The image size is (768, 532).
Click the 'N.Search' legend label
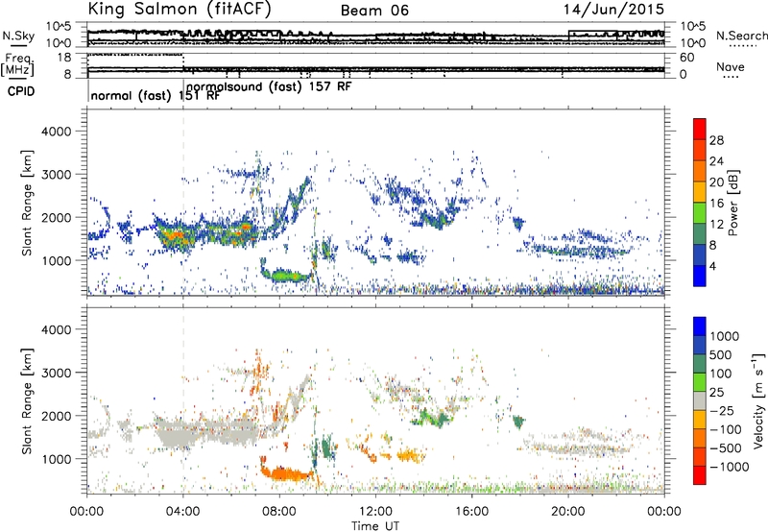741,36
